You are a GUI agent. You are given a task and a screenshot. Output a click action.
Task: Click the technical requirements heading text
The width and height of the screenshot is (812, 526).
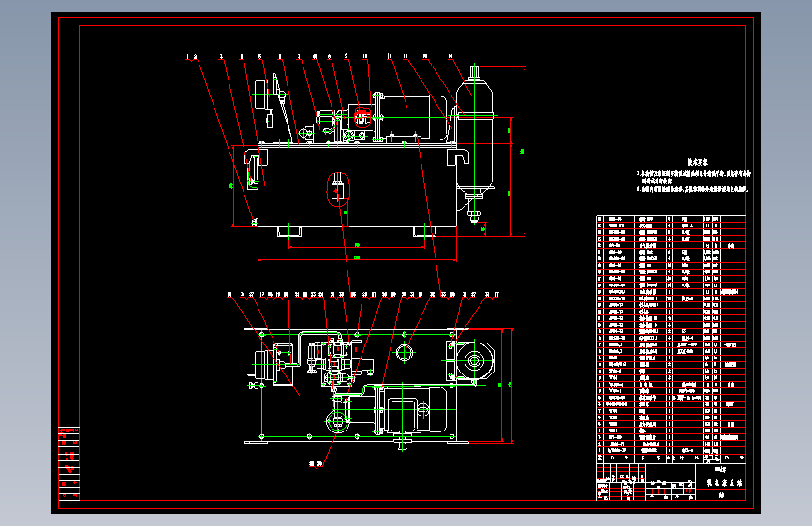pos(698,162)
